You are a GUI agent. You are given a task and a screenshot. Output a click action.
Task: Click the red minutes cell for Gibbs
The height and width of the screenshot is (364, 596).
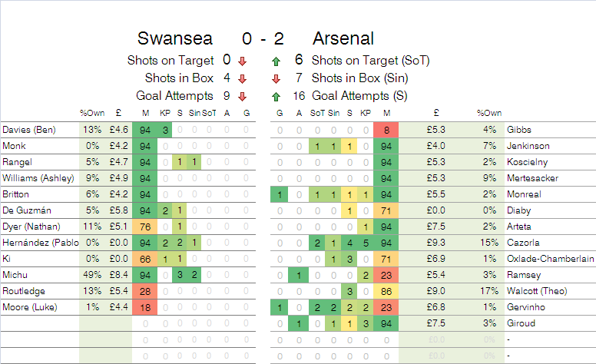pos(386,130)
